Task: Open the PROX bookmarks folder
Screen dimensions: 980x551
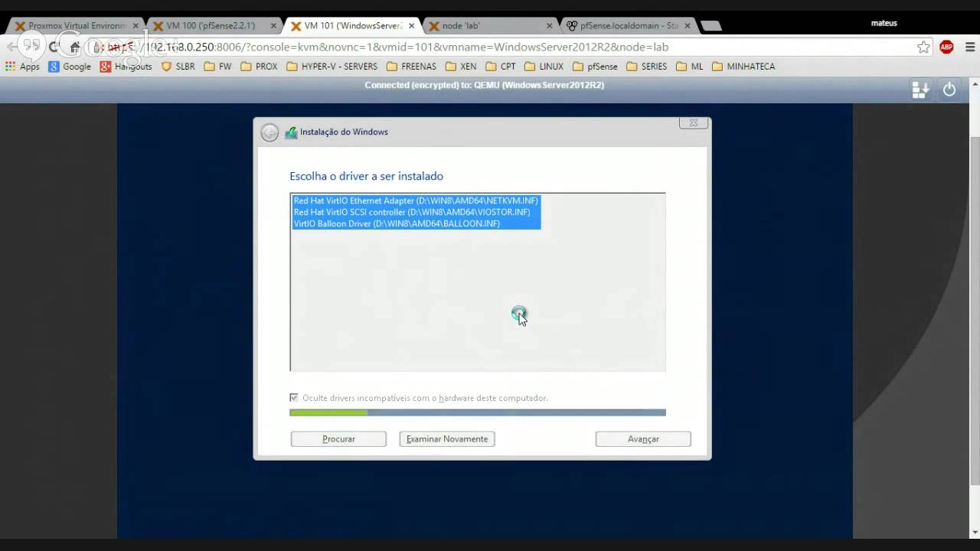Action: click(x=259, y=67)
